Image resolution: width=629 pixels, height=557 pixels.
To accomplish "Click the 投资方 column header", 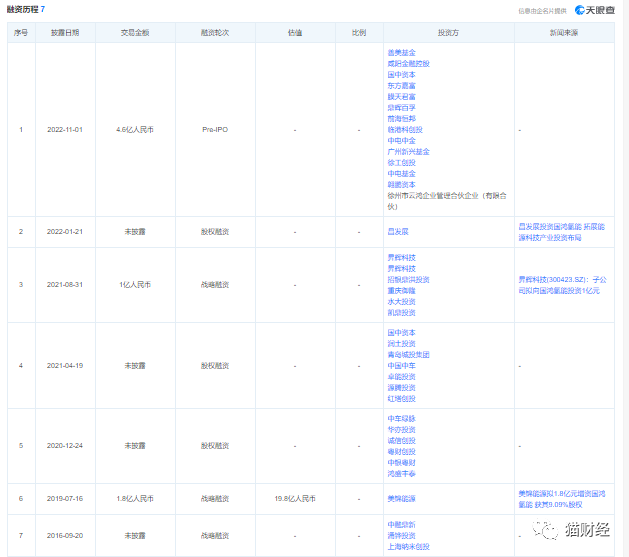I will [448, 32].
